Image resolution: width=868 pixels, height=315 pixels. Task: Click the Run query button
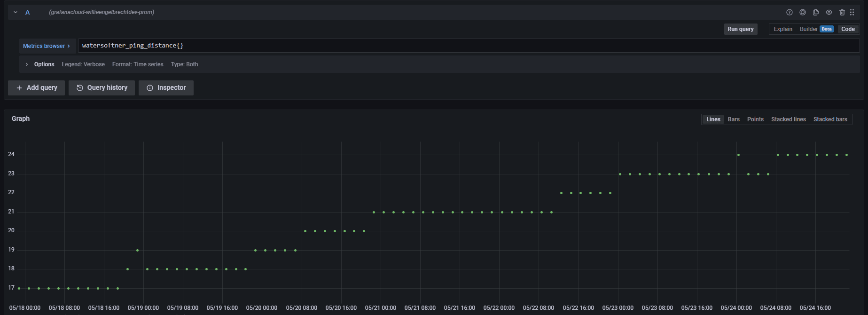coord(740,29)
